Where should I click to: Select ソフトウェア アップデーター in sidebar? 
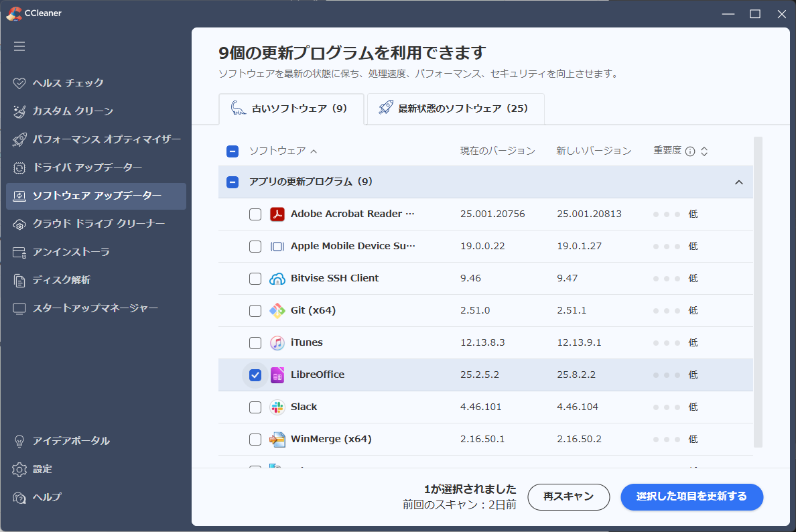[96, 196]
